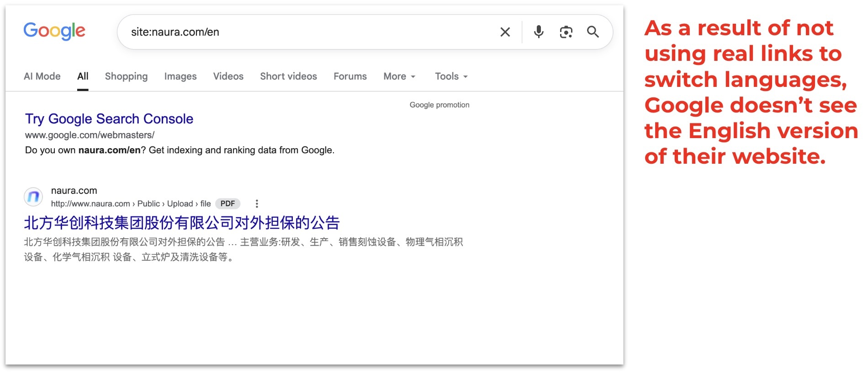Viewport: 868px width, 375px height.
Task: Click the 'Do you own naura.com/en?' description
Action: pos(180,150)
